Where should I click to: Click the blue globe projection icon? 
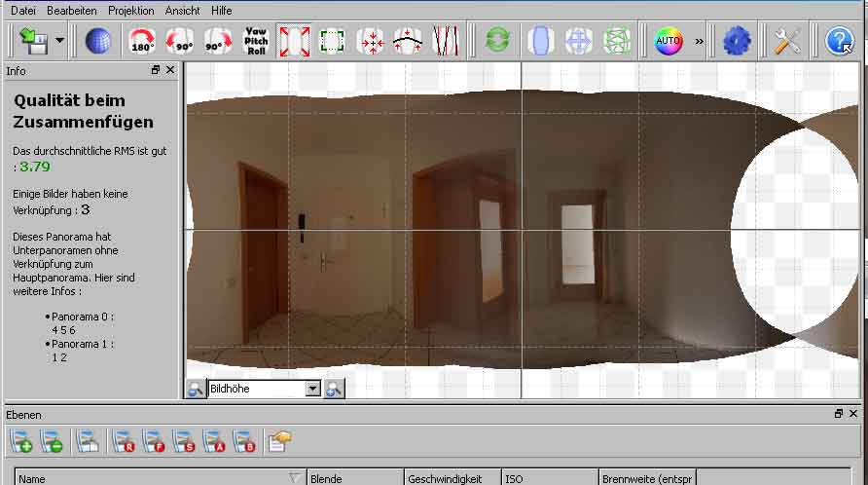[x=97, y=41]
